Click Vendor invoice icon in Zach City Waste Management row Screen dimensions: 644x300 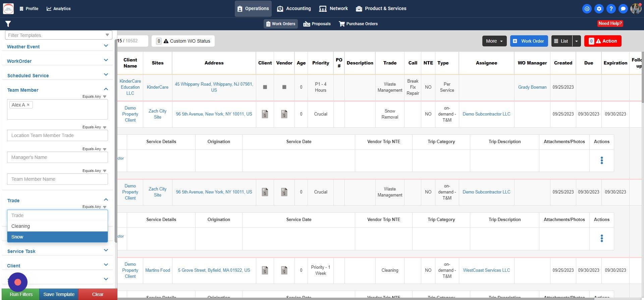pyautogui.click(x=284, y=192)
